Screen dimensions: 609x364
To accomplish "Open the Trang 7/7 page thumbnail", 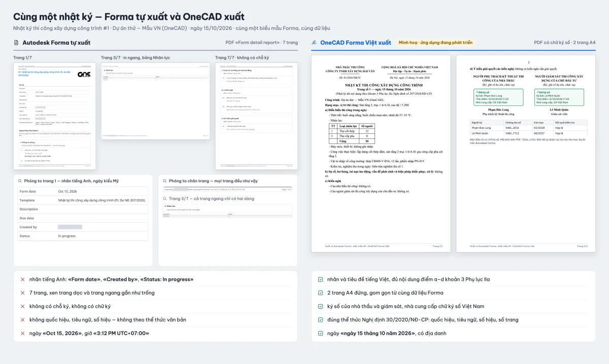I will click(x=256, y=116).
